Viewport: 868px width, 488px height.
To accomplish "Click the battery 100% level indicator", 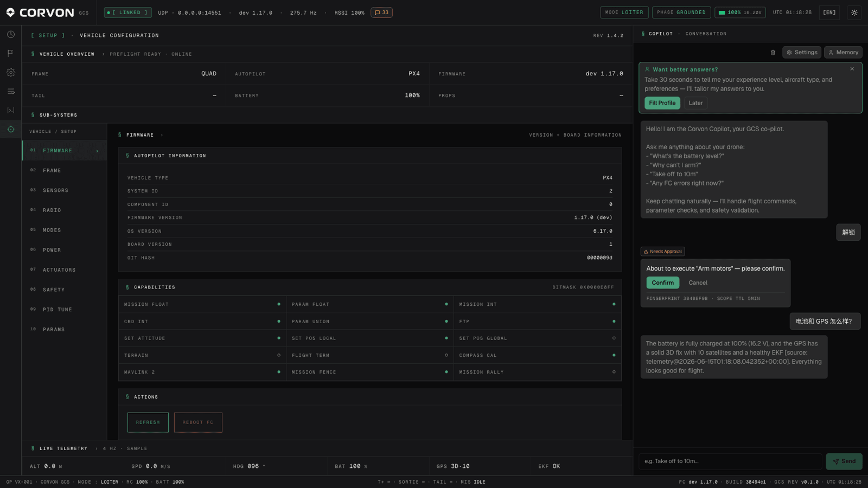I will (x=740, y=12).
